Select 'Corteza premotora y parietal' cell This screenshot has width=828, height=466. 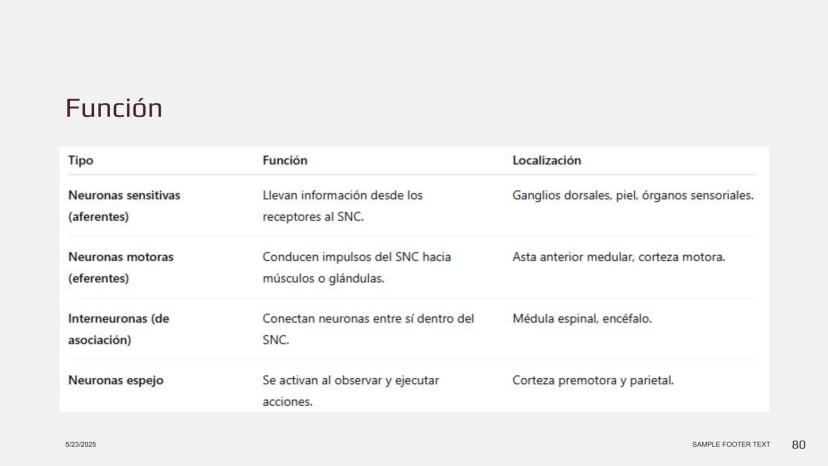[x=593, y=380]
